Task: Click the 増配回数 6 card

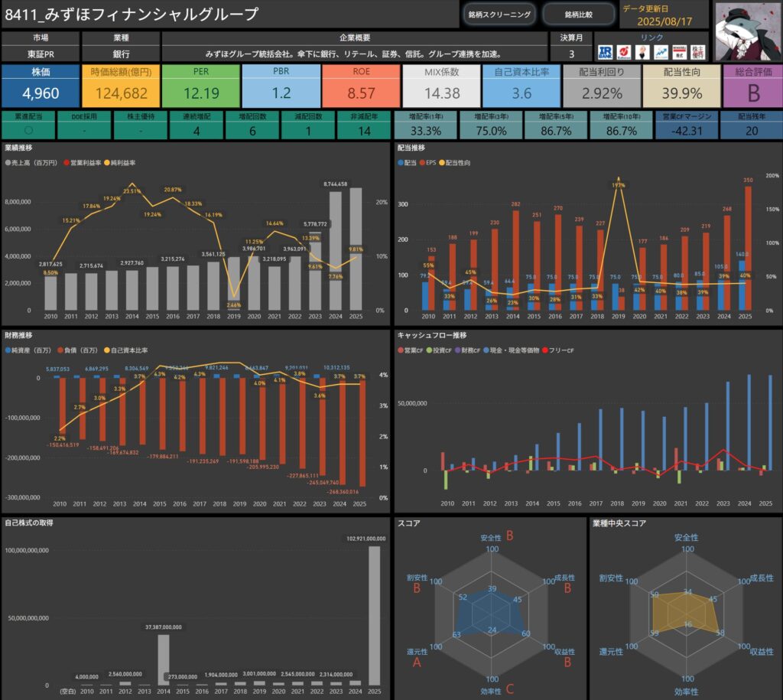Action: click(252, 125)
